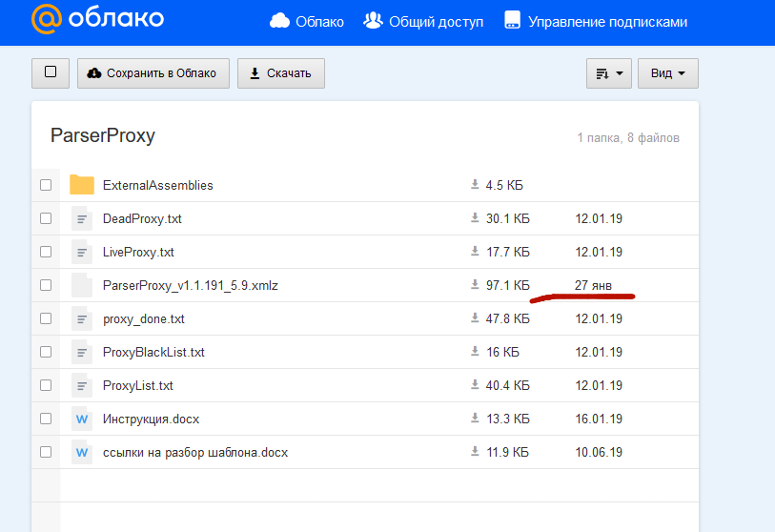The image size is (775, 532).
Task: Click the ProxyBlackList.txt file icon
Action: (x=82, y=352)
